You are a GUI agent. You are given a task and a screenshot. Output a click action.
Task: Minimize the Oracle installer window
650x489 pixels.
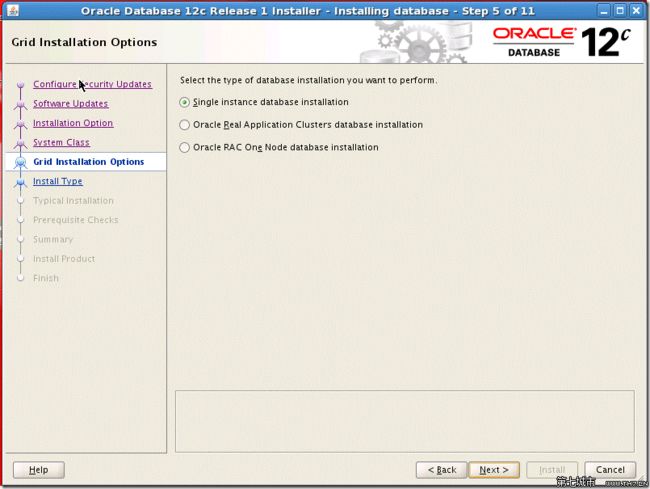tap(604, 10)
